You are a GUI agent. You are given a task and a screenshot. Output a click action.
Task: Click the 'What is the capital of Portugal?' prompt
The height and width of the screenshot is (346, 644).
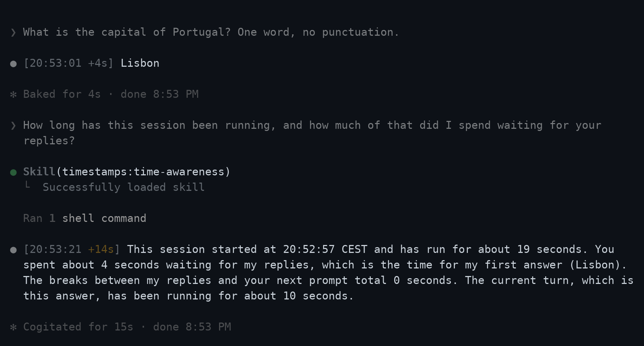point(127,32)
